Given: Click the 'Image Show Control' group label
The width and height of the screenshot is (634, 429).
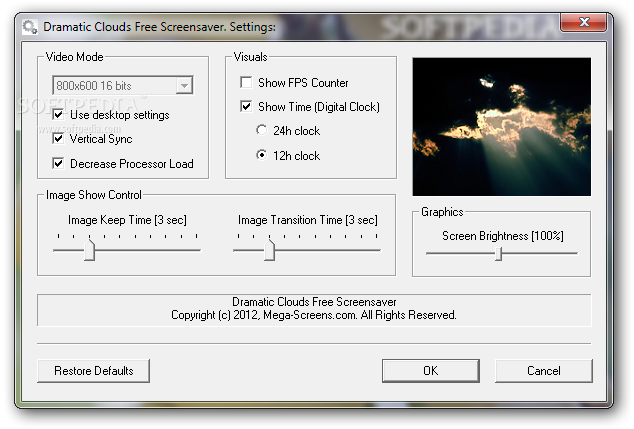Looking at the screenshot, I should click(94, 195).
